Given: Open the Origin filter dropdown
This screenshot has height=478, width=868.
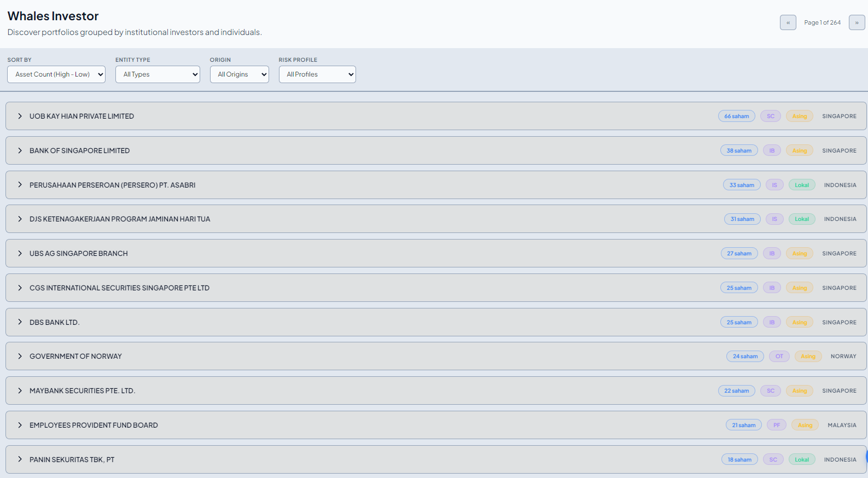Looking at the screenshot, I should click(x=240, y=74).
